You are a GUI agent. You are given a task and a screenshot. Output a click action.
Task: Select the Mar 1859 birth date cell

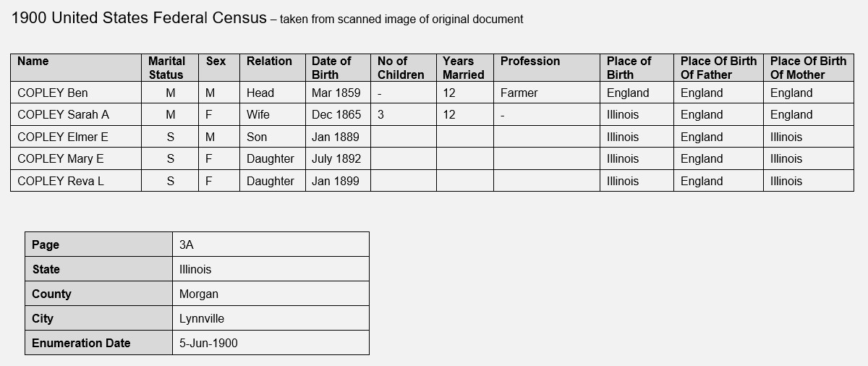(x=338, y=93)
